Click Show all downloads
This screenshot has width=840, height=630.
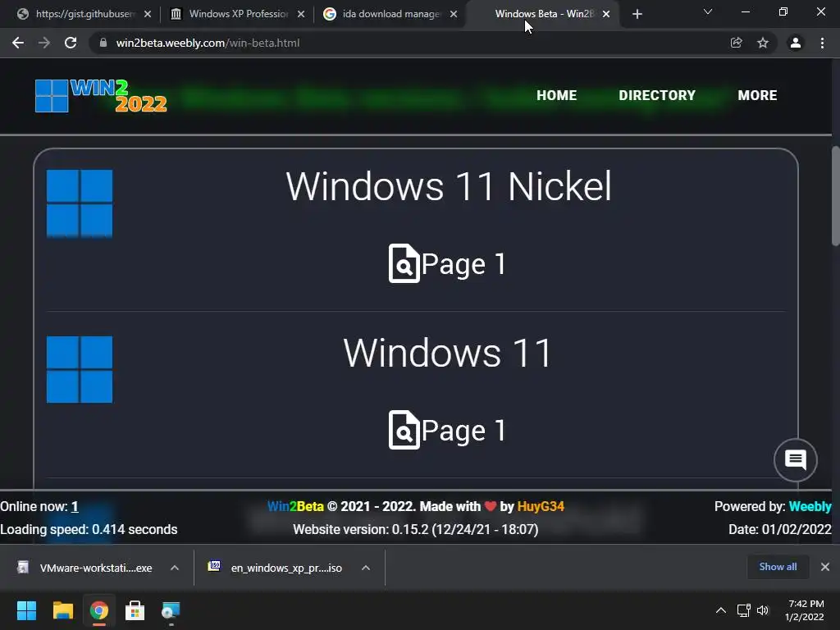pos(778,567)
